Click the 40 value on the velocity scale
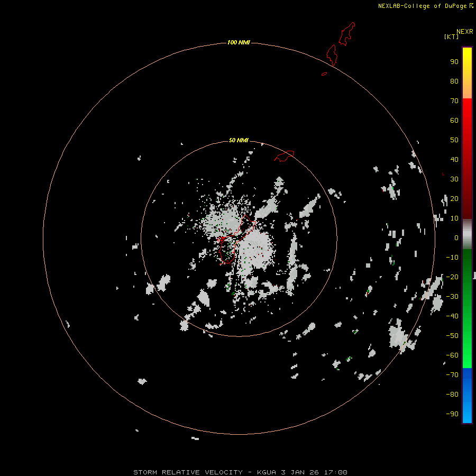 (454, 160)
